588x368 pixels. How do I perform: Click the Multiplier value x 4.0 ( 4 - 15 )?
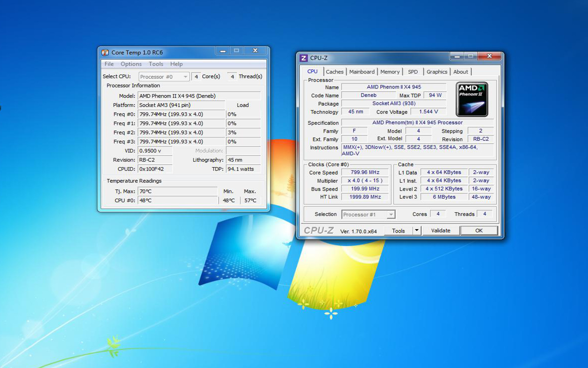[365, 180]
